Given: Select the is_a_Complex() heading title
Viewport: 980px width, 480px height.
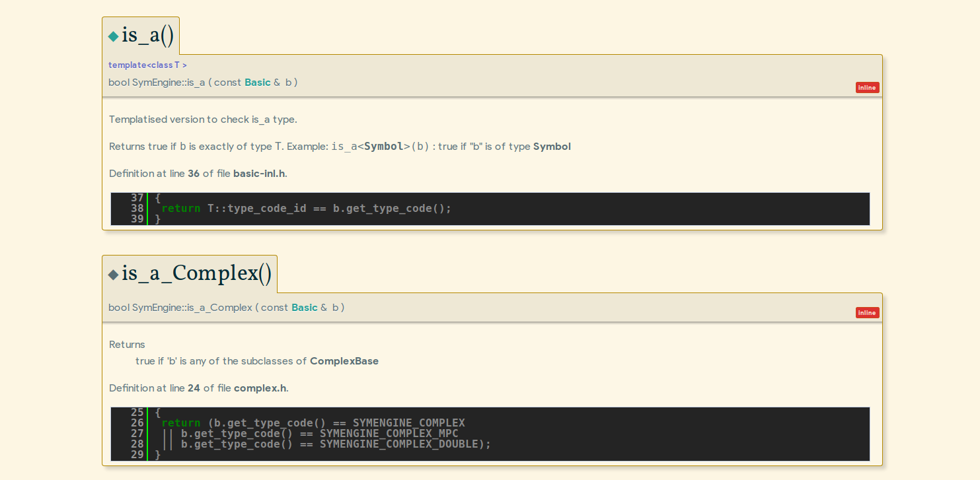Looking at the screenshot, I should point(196,274).
